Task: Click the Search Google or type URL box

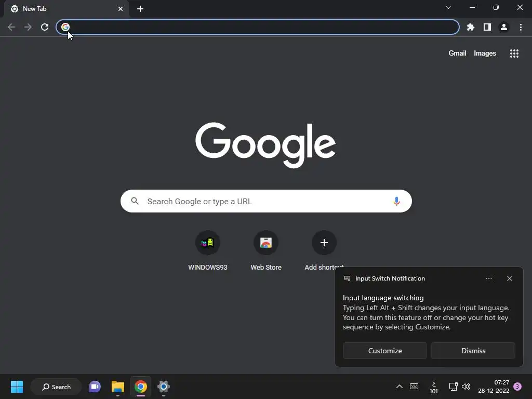Action: coord(266,201)
